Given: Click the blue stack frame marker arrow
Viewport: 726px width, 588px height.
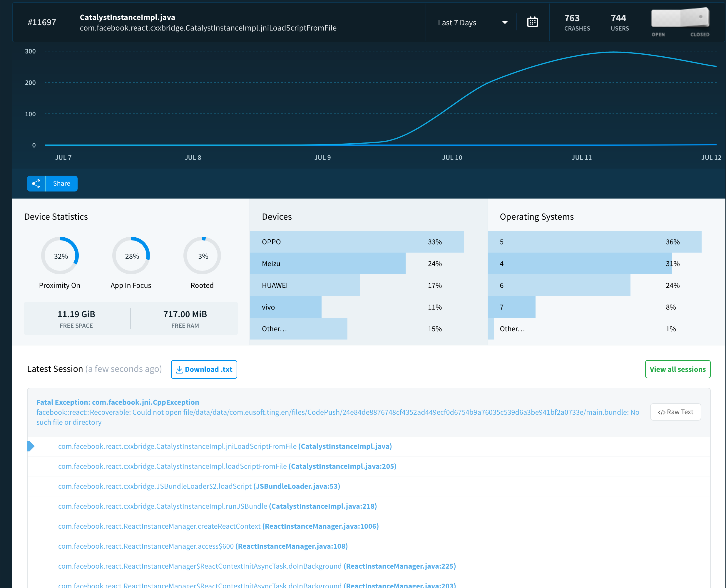Looking at the screenshot, I should (31, 446).
